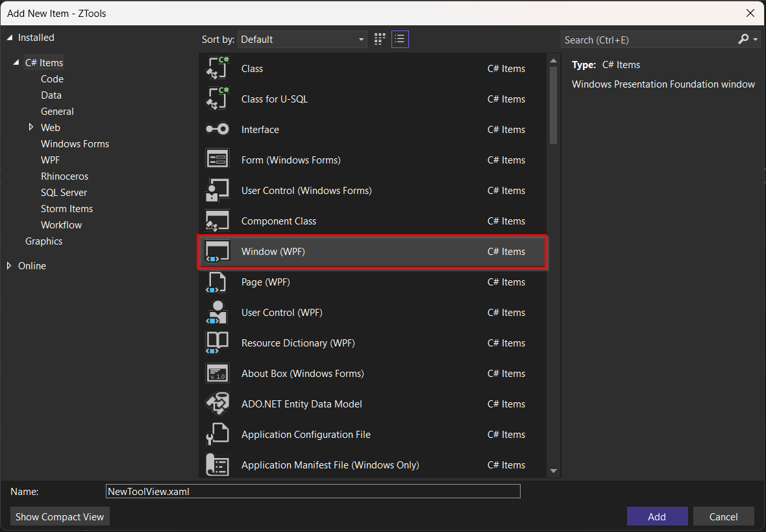Expand the Web category node
This screenshot has height=532, width=766.
(31, 128)
